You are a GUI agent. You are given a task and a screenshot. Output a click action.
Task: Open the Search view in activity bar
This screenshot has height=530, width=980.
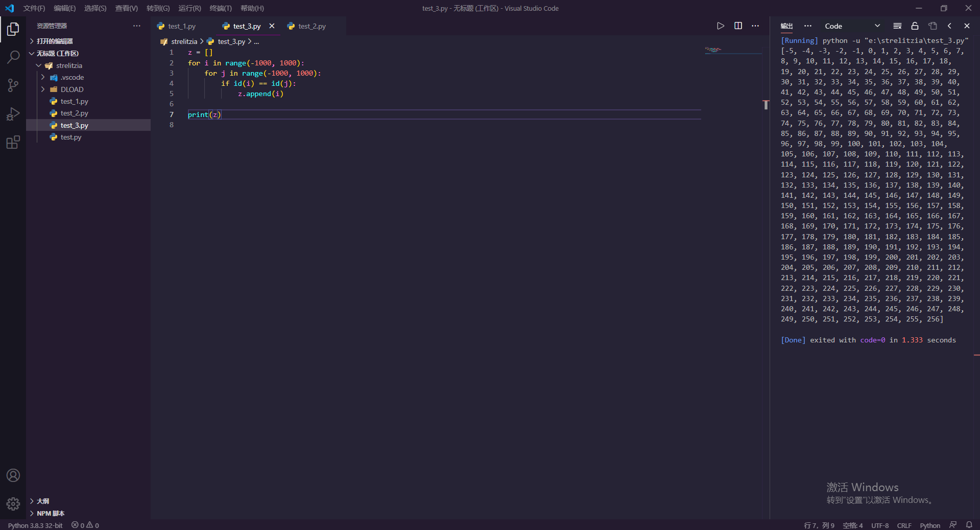(13, 57)
